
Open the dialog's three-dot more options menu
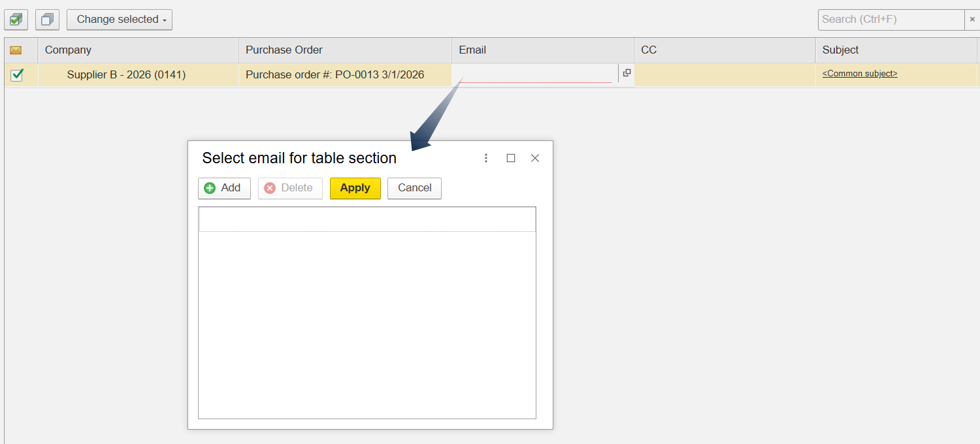(486, 158)
